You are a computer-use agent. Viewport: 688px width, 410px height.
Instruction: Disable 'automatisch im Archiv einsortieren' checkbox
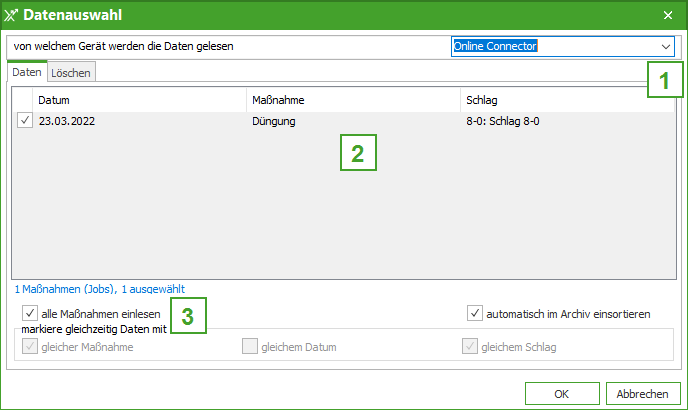pyautogui.click(x=475, y=314)
